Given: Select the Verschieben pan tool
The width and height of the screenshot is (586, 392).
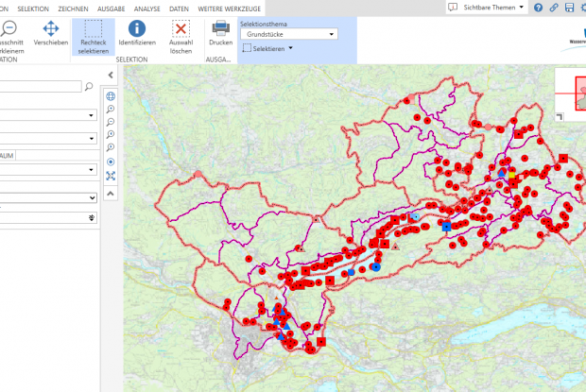Looking at the screenshot, I should tap(50, 29).
